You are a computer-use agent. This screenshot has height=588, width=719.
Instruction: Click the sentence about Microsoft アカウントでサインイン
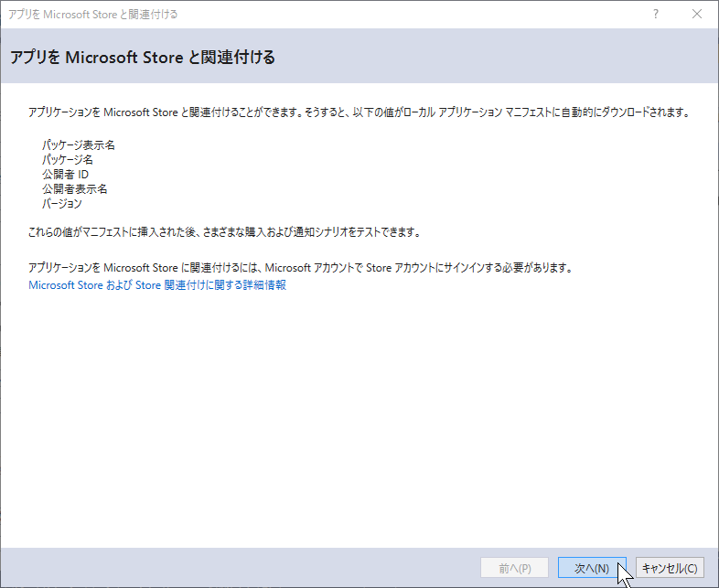click(x=300, y=268)
